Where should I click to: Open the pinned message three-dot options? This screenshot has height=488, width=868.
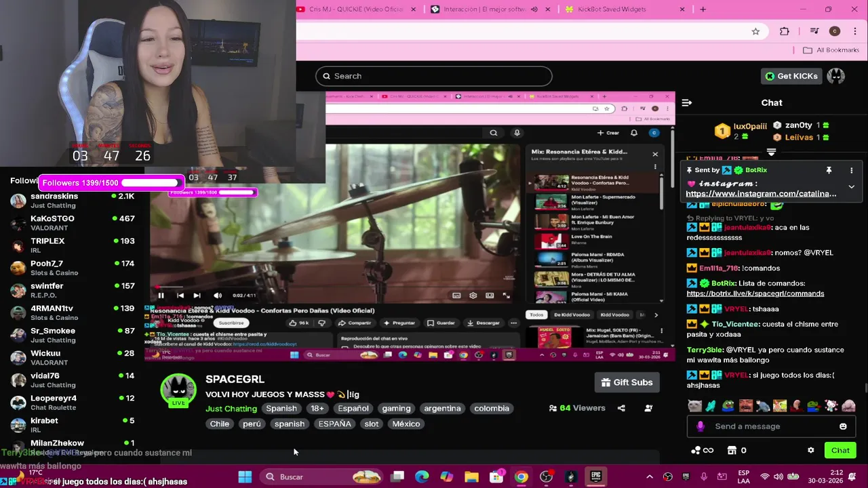pos(852,170)
